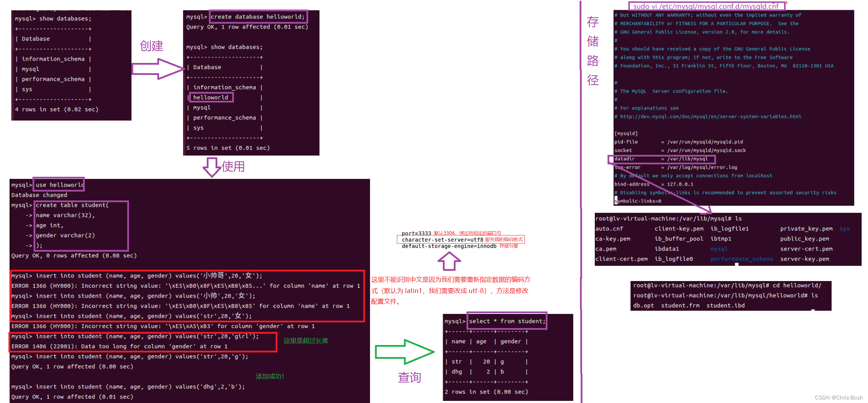Click the '添加成功!' green annotation

tap(270, 376)
